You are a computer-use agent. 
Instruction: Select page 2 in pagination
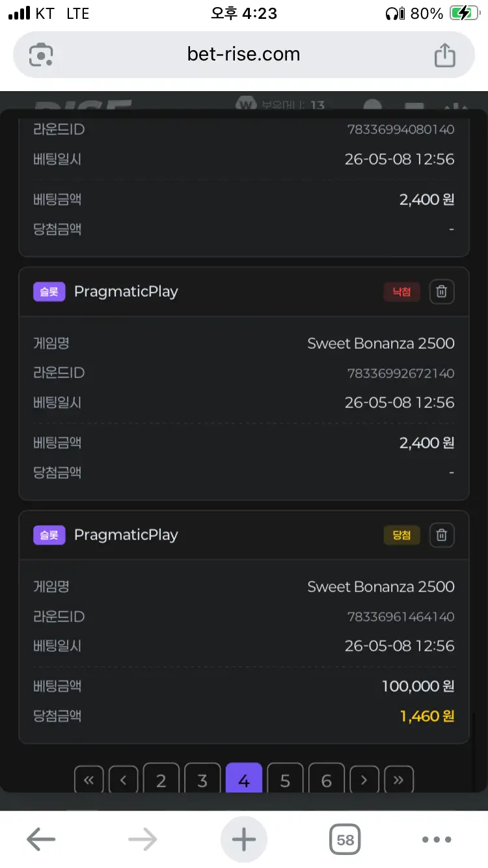(x=161, y=779)
